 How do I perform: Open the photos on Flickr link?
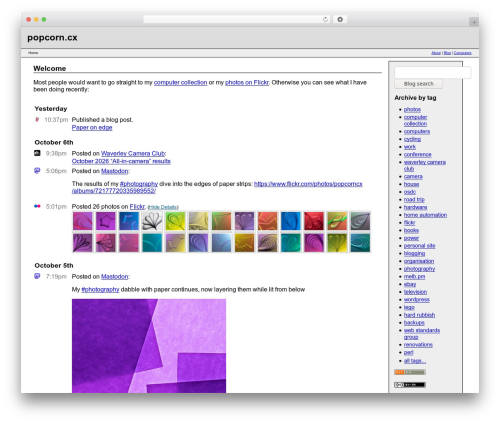coord(247,82)
